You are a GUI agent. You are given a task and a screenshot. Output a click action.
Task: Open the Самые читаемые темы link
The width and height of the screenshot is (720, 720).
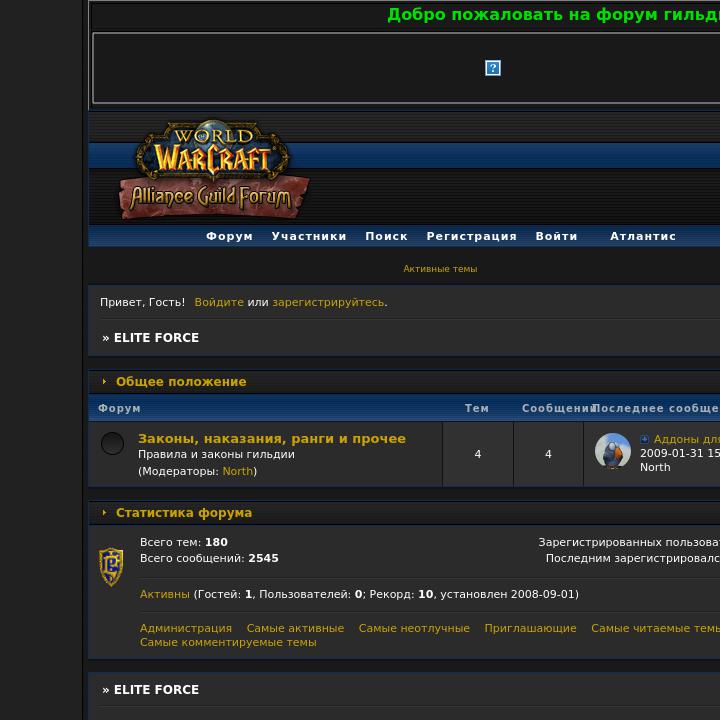point(655,628)
